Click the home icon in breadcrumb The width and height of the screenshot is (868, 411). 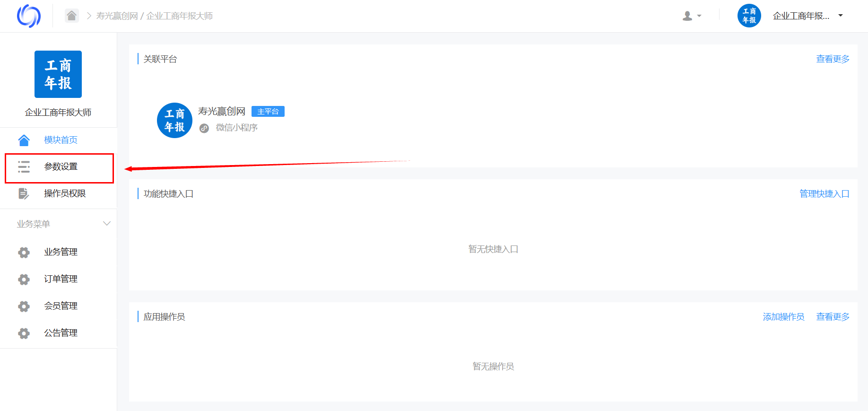(72, 16)
